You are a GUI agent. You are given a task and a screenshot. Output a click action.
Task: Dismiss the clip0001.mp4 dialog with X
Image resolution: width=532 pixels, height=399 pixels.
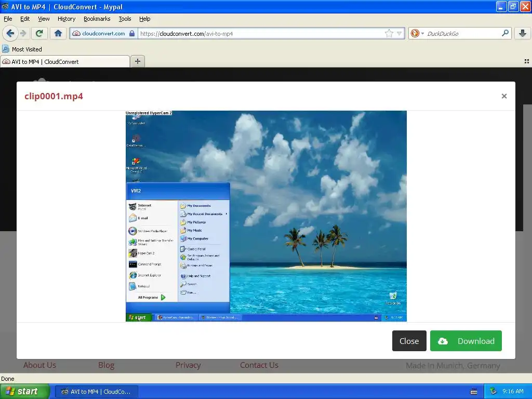point(504,96)
